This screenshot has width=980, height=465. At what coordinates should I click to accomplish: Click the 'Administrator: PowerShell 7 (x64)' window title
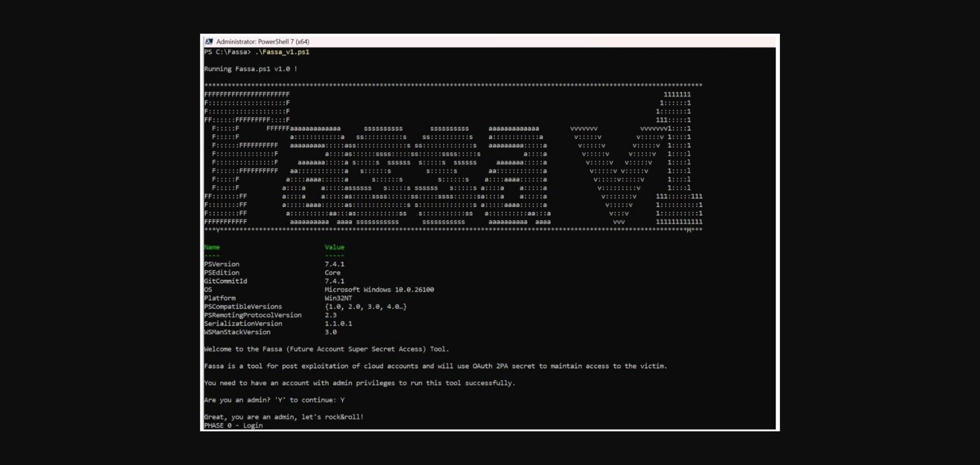click(x=262, y=42)
